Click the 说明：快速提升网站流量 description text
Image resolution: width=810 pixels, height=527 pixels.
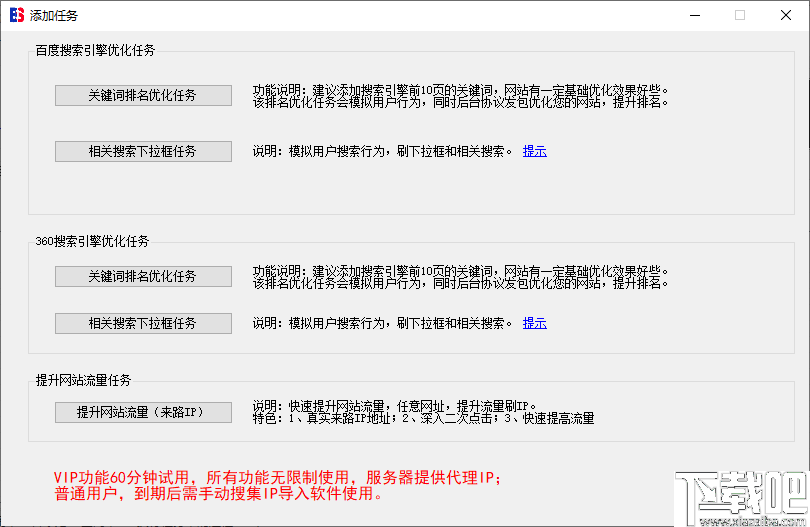(395, 406)
